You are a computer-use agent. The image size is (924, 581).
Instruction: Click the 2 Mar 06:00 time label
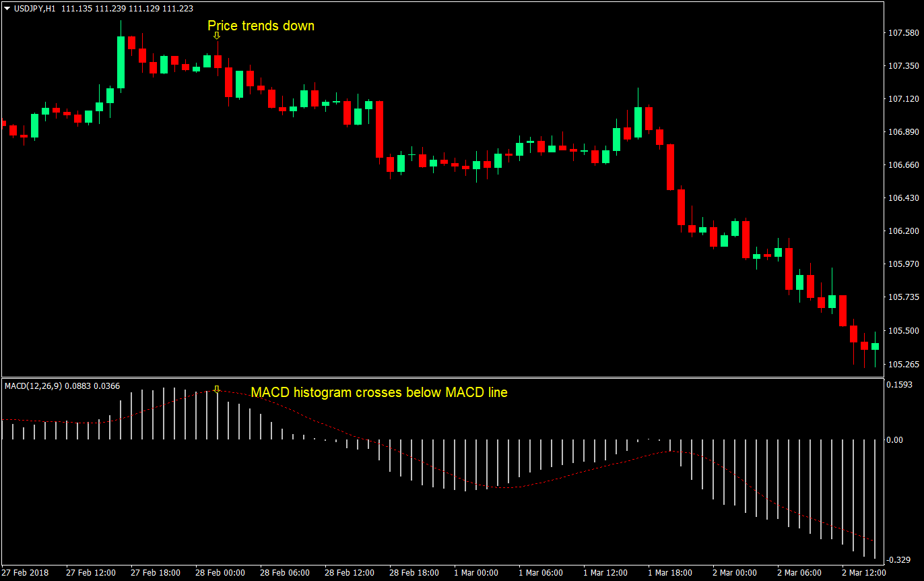[x=800, y=572]
